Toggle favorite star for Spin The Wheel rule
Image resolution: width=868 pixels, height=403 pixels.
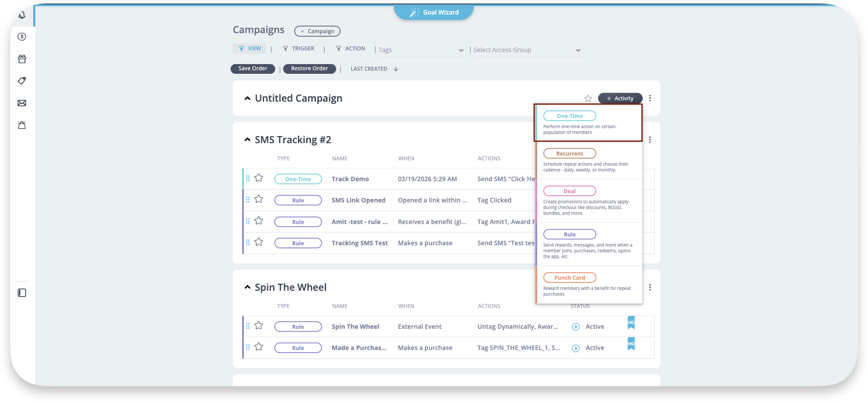click(259, 326)
